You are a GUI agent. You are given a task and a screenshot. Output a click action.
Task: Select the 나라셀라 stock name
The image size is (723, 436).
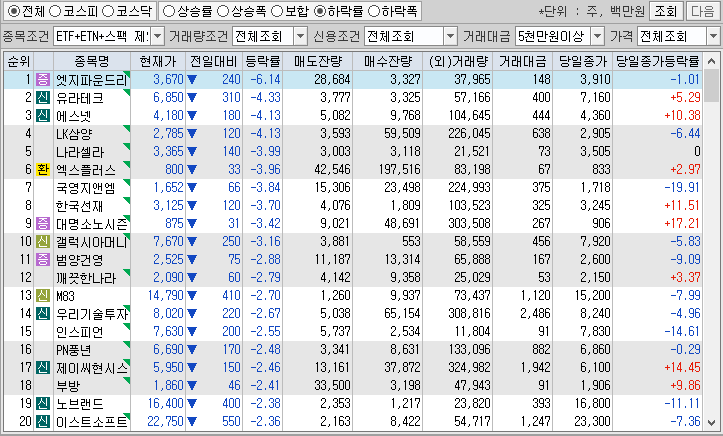[80, 152]
